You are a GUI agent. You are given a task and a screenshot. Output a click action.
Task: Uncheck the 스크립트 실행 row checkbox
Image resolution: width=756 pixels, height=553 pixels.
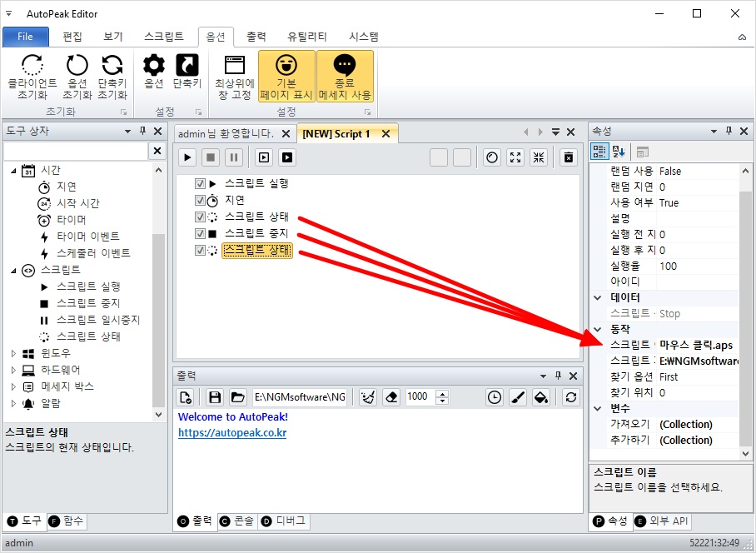pyautogui.click(x=200, y=184)
